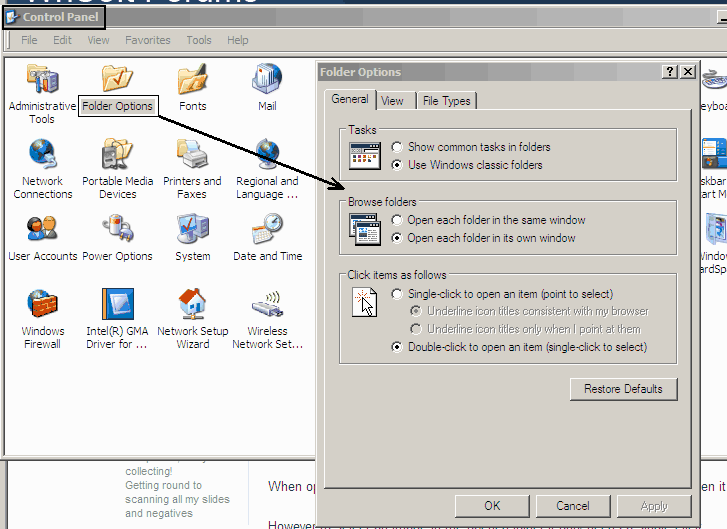Click Cancel in Folder Options
This screenshot has height=529, width=727.
(573, 506)
